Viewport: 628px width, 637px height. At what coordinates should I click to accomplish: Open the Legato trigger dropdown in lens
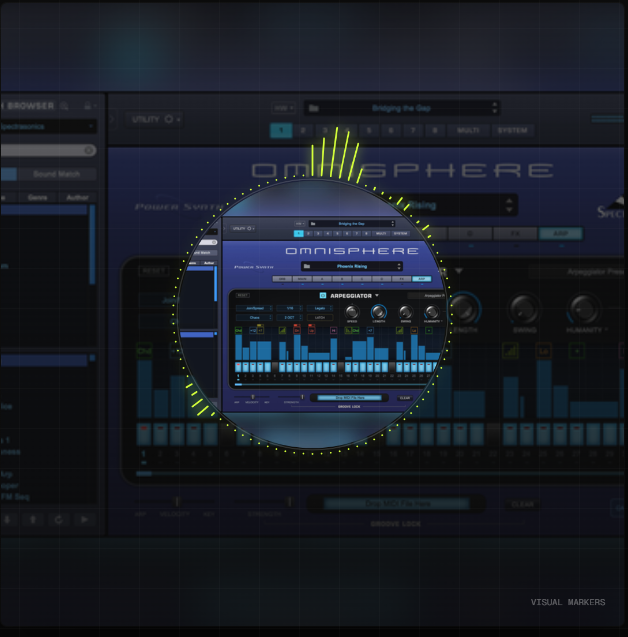click(320, 308)
